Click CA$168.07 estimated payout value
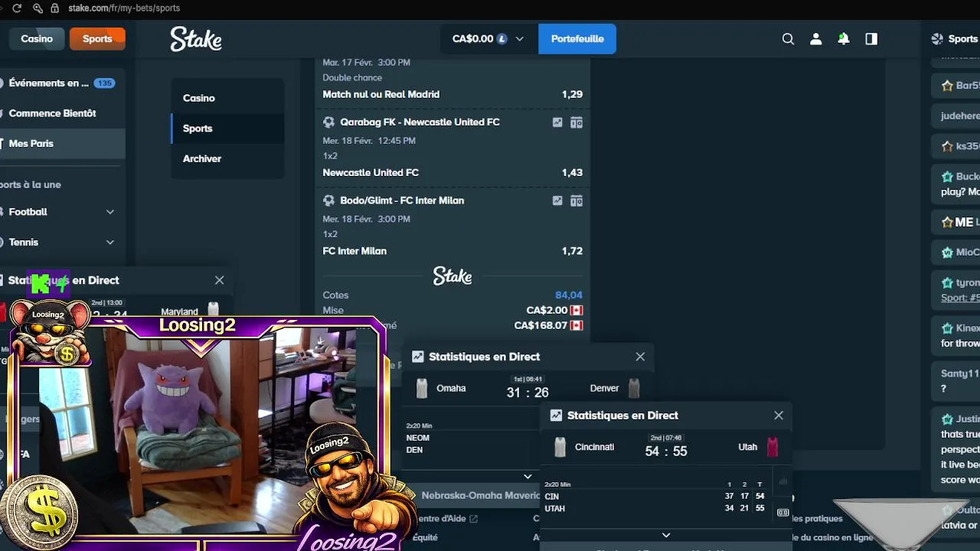Screen dimensions: 980x551 pos(541,325)
